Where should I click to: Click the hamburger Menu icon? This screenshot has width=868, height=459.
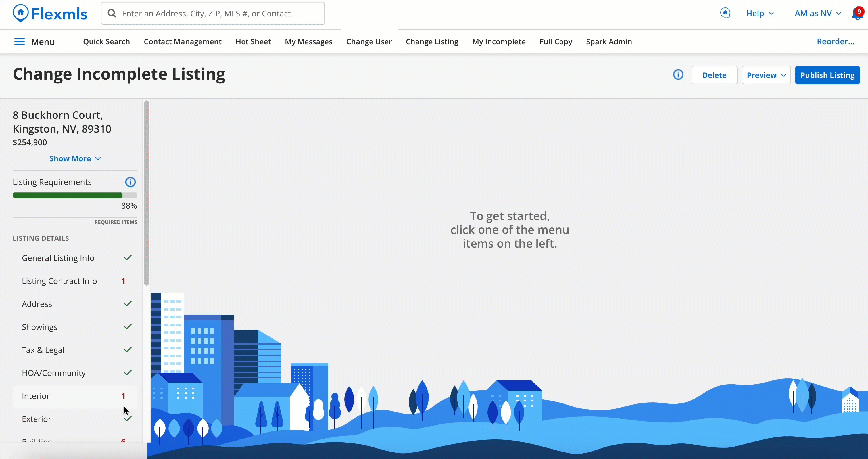coord(20,41)
